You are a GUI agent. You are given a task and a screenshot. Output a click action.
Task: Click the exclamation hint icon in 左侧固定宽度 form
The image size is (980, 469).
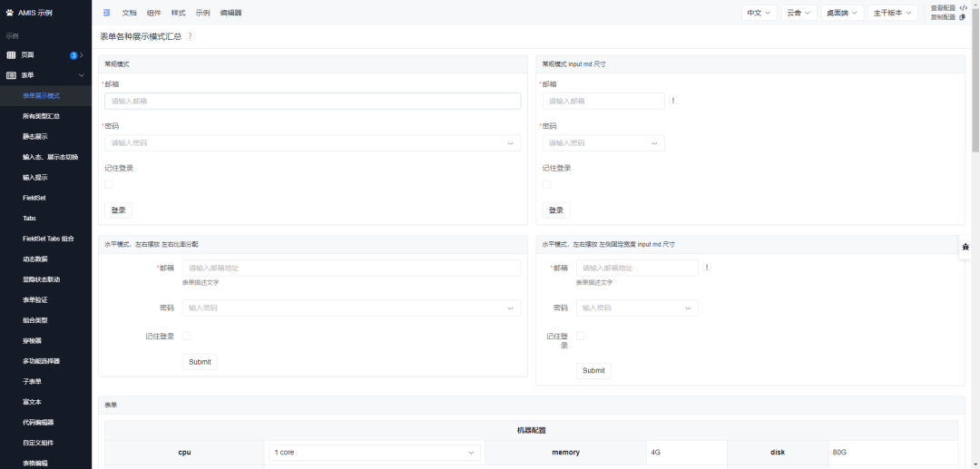click(706, 268)
